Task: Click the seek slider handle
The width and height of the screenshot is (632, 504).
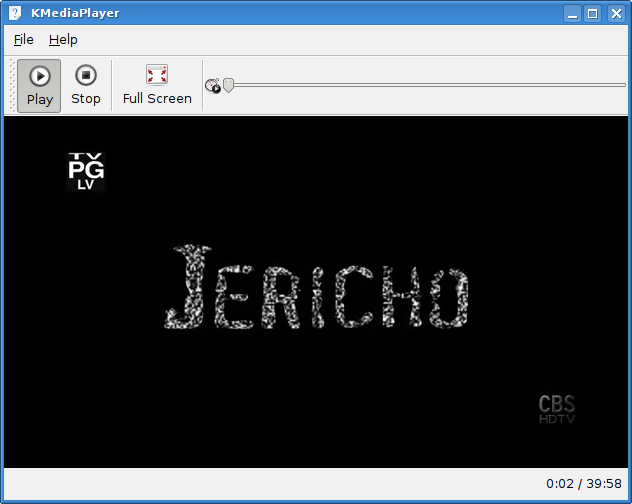Action: tap(229, 85)
